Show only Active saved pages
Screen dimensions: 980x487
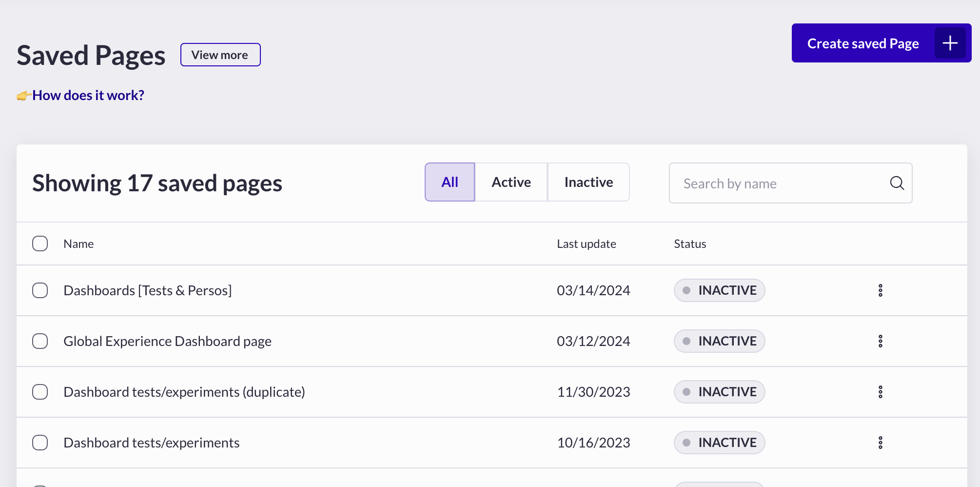point(511,182)
